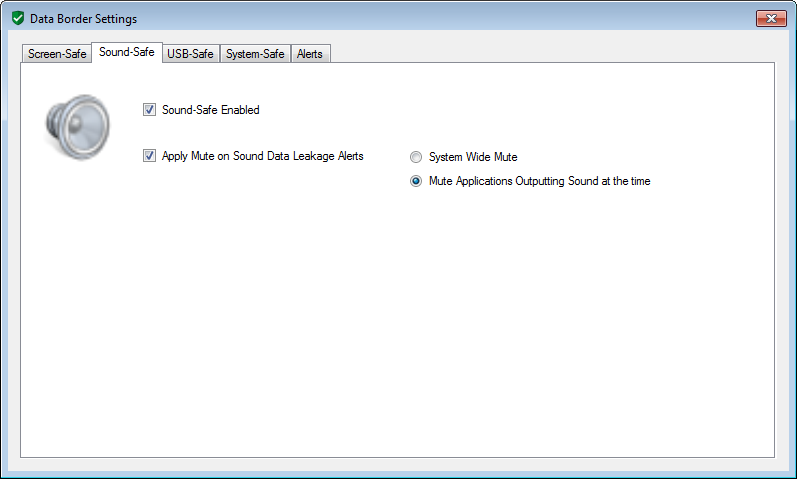Screen dimensions: 797x479
Task: Click the "Mute Applications Outputting Sound at the time" text
Action: pyautogui.click(x=539, y=181)
